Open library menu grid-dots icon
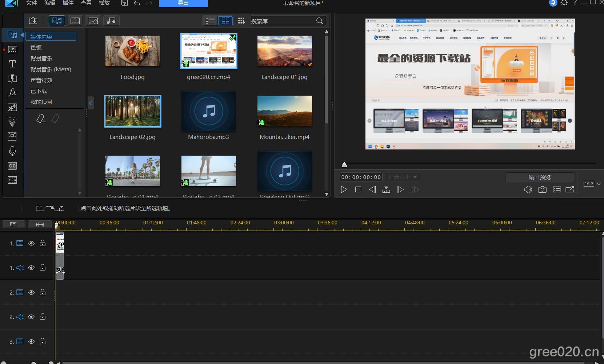The image size is (604, 364). click(241, 21)
